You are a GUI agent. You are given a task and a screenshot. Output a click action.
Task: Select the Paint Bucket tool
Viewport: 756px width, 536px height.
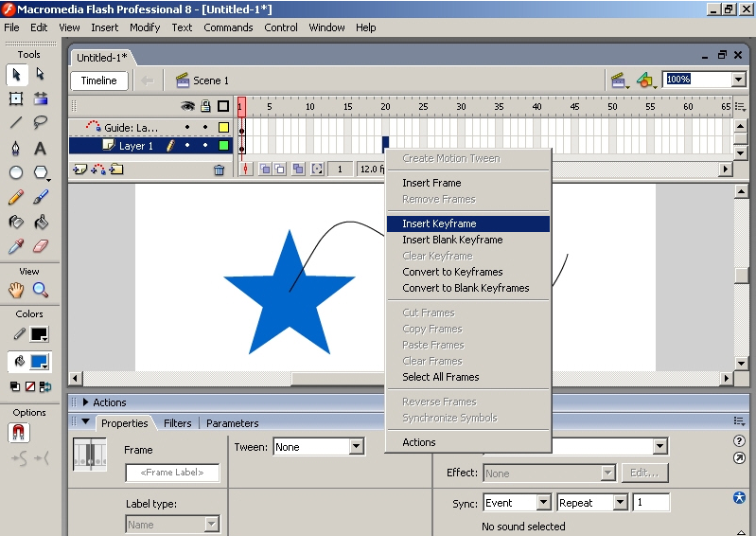click(41, 222)
